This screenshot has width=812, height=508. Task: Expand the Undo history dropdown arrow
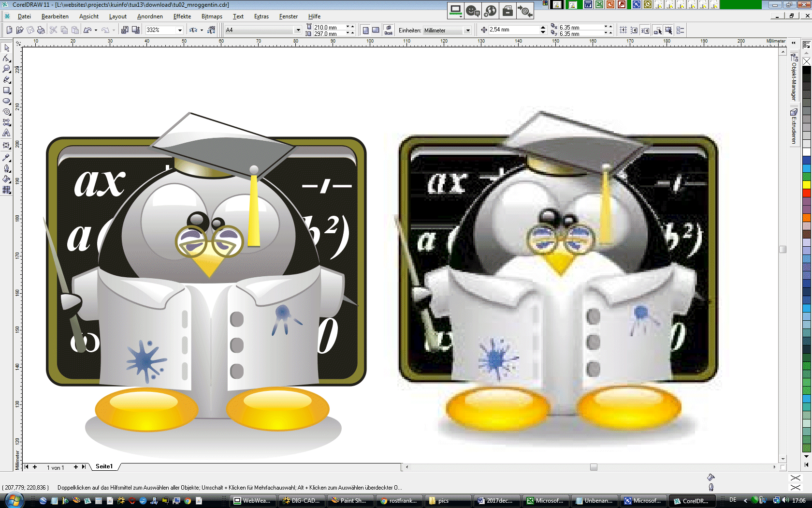96,30
